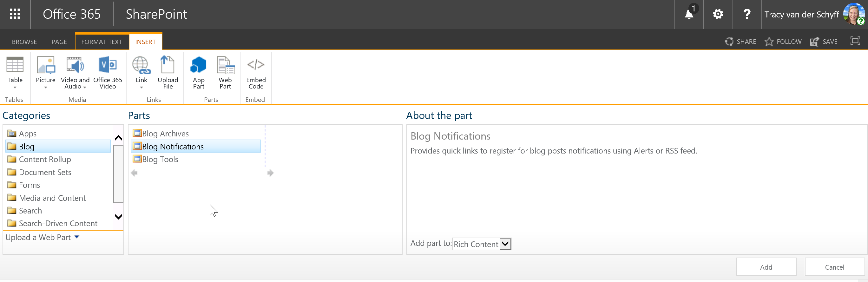The image size is (868, 282).
Task: Click the Upload File ribbon icon
Action: [x=168, y=72]
